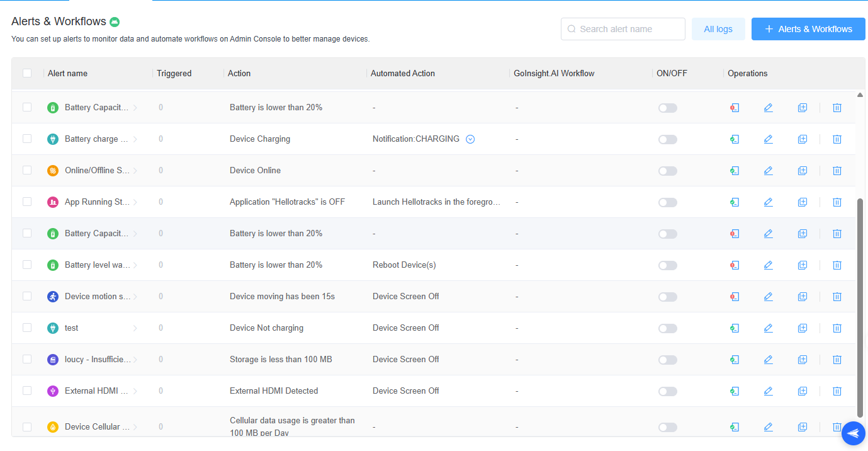Click 'Launch Hellotracks in the foregro…' action text

pos(436,202)
